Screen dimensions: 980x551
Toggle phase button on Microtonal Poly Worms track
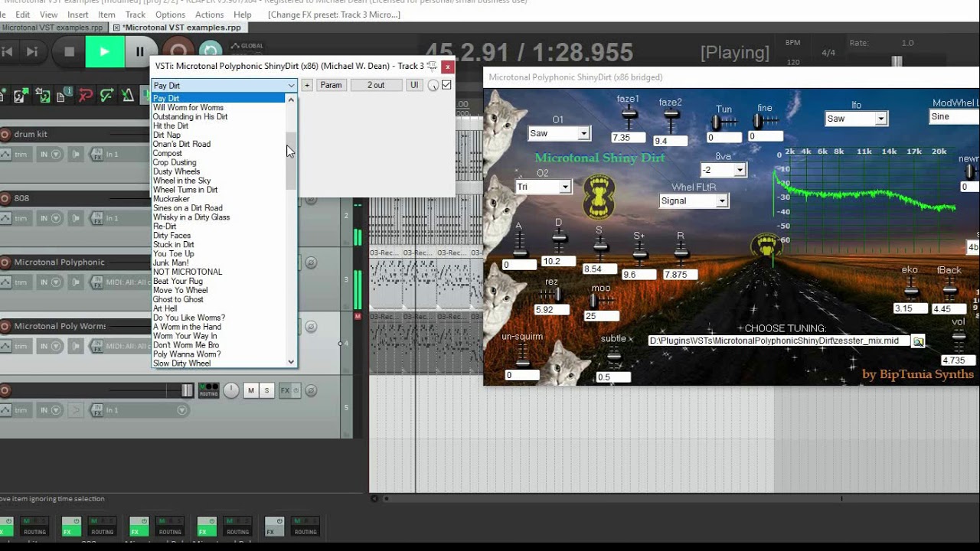311,327
